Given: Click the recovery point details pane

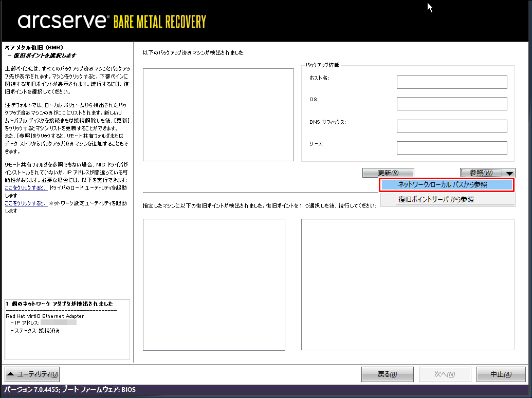Looking at the screenshot, I should pyautogui.click(x=408, y=285).
